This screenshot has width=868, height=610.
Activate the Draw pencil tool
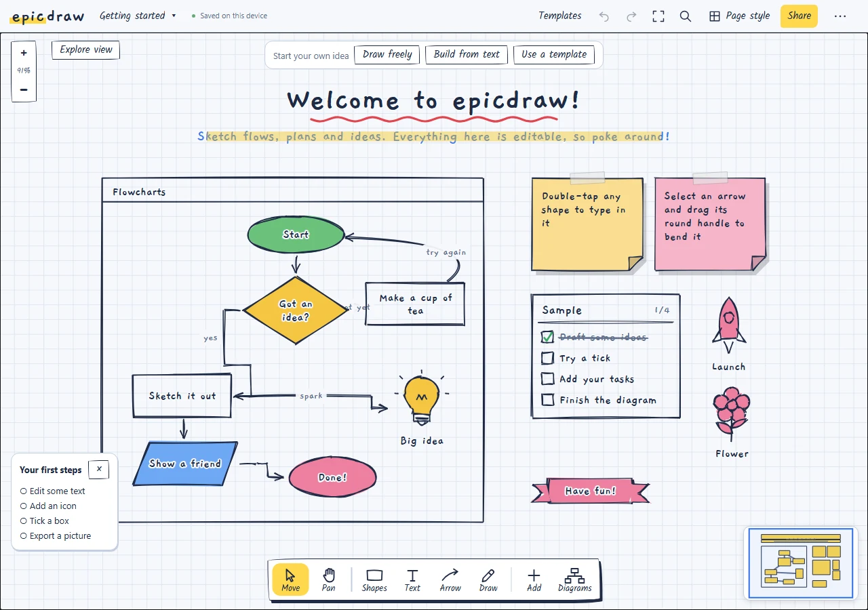488,580
